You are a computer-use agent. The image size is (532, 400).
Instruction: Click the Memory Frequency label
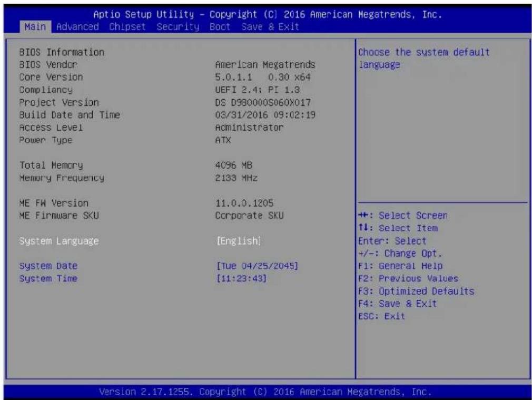62,178
